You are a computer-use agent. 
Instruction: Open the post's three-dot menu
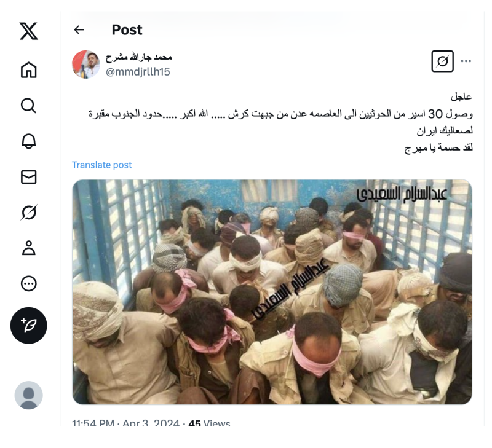(466, 61)
